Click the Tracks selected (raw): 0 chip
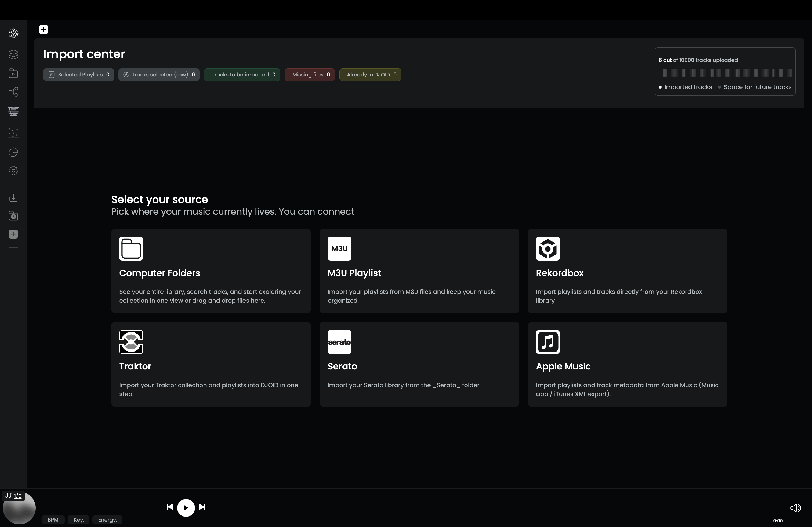This screenshot has width=812, height=527. click(159, 75)
